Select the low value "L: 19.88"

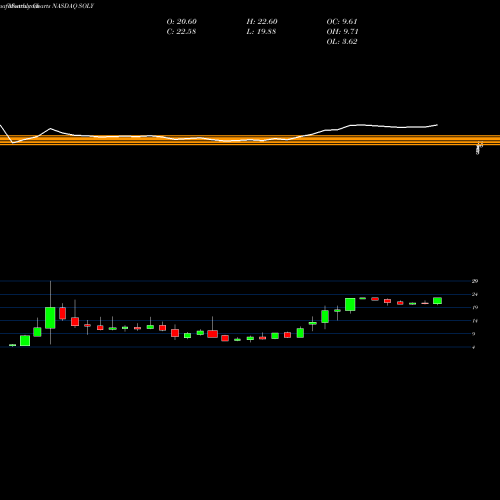(x=261, y=32)
